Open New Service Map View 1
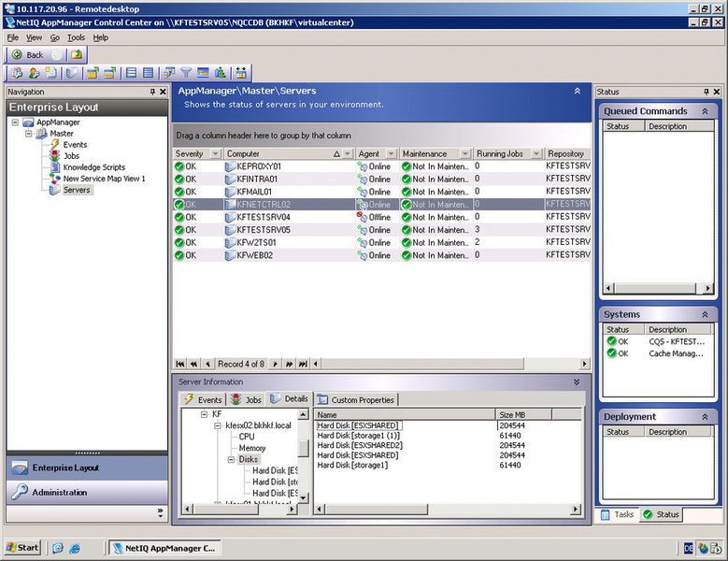The image size is (728, 561). point(104,179)
